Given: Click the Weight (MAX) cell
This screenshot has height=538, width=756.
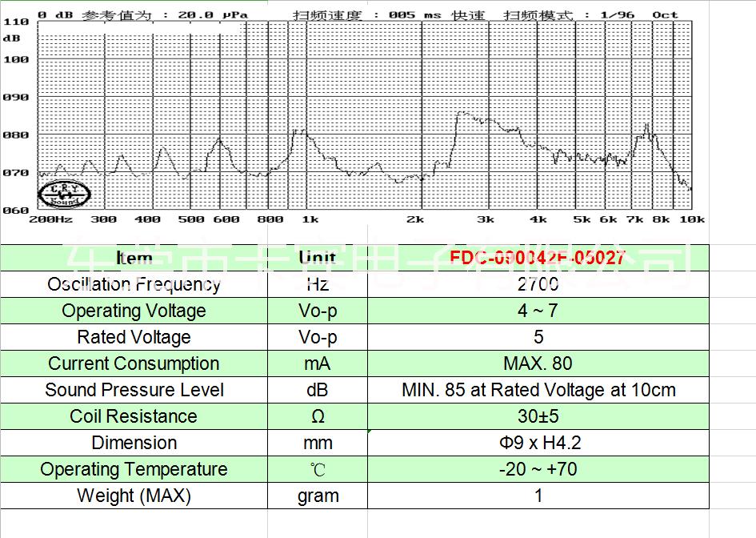Looking at the screenshot, I should [x=134, y=496].
